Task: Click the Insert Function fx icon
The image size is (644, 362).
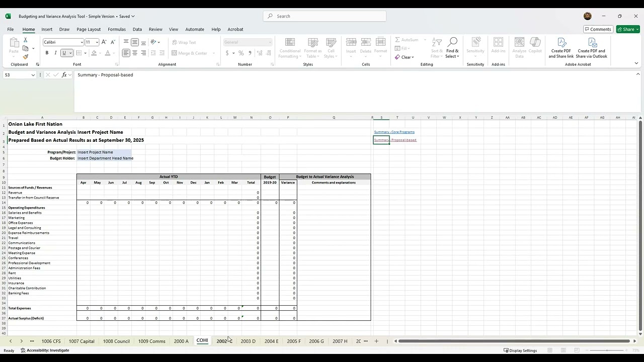Action: [x=64, y=75]
